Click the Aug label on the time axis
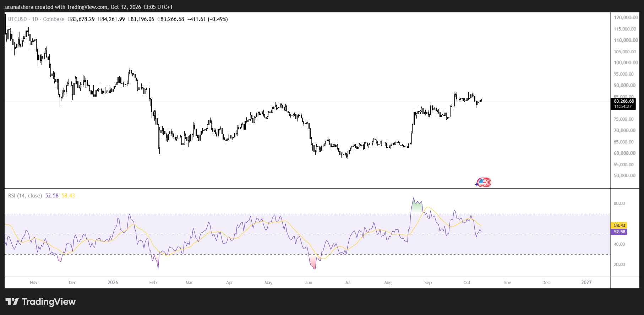The width and height of the screenshot is (644, 315). [388, 283]
